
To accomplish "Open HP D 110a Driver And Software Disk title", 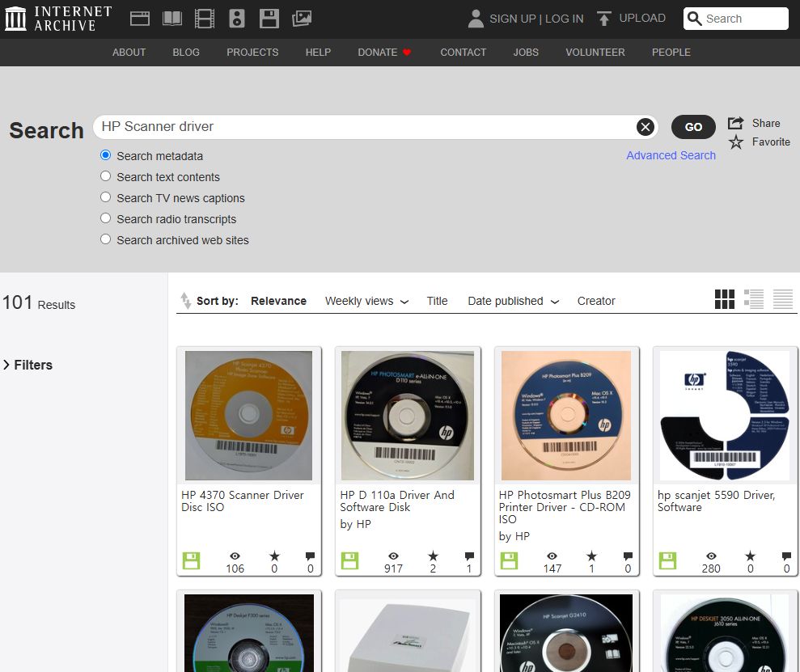I will point(397,501).
